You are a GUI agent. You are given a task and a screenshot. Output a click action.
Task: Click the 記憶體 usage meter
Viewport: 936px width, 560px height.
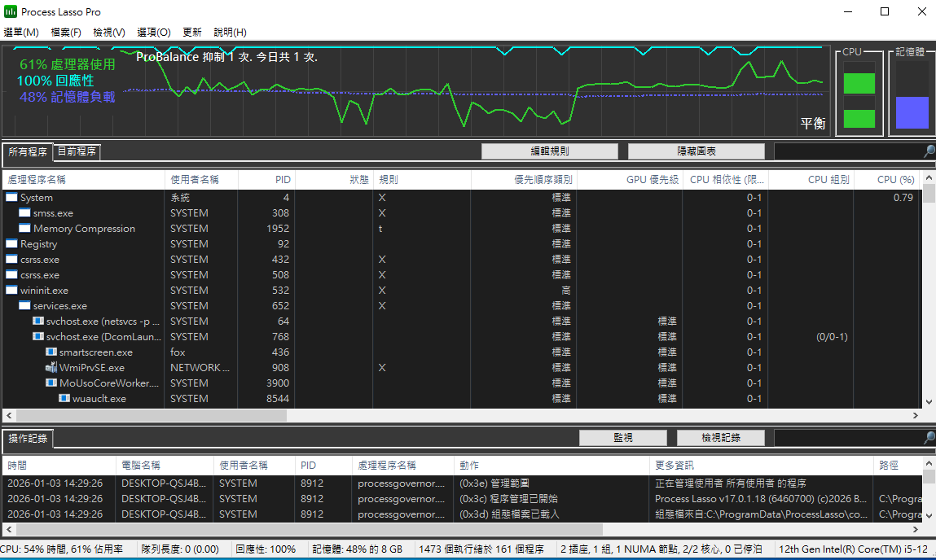pos(912,95)
